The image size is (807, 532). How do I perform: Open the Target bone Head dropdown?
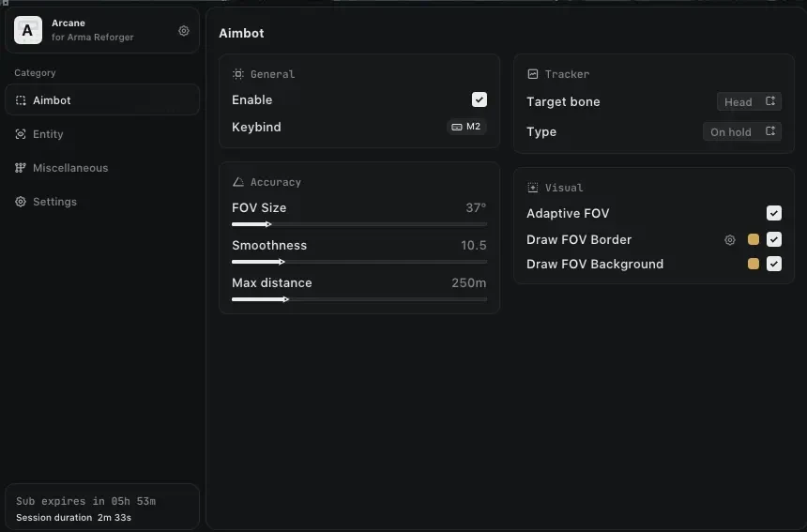click(x=749, y=102)
